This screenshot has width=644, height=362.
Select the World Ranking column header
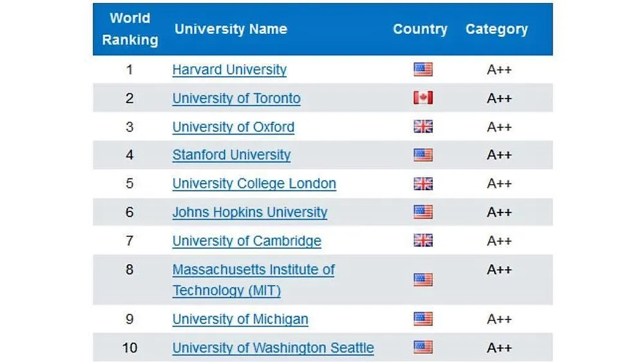click(129, 29)
